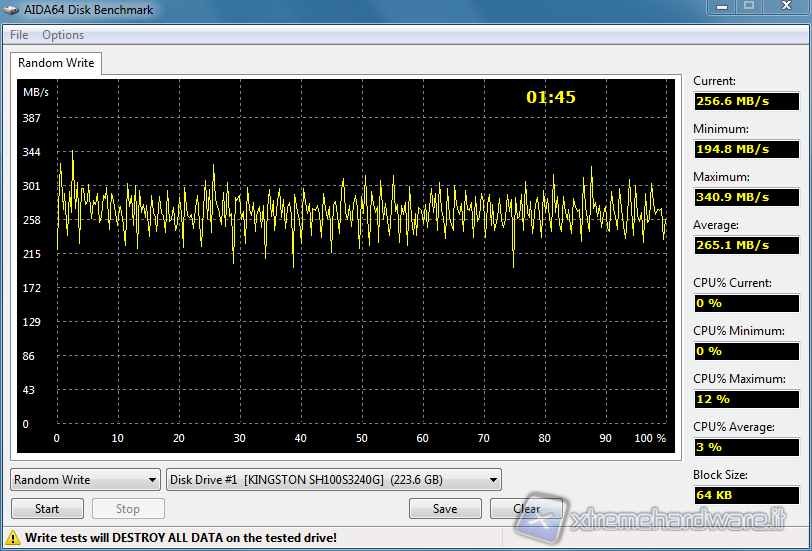Click the yellow warning icon in status bar

point(13,537)
